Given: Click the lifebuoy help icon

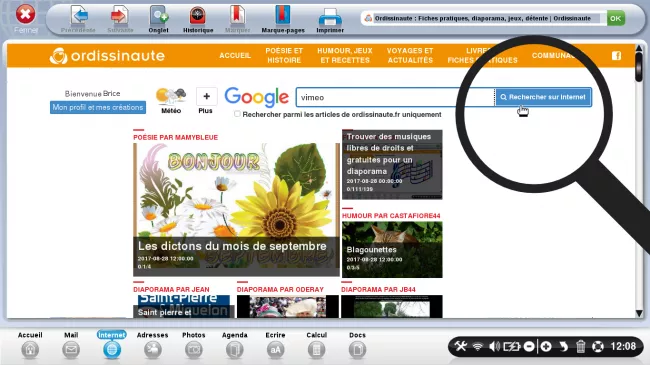Looking at the screenshot, I should click(x=598, y=346).
